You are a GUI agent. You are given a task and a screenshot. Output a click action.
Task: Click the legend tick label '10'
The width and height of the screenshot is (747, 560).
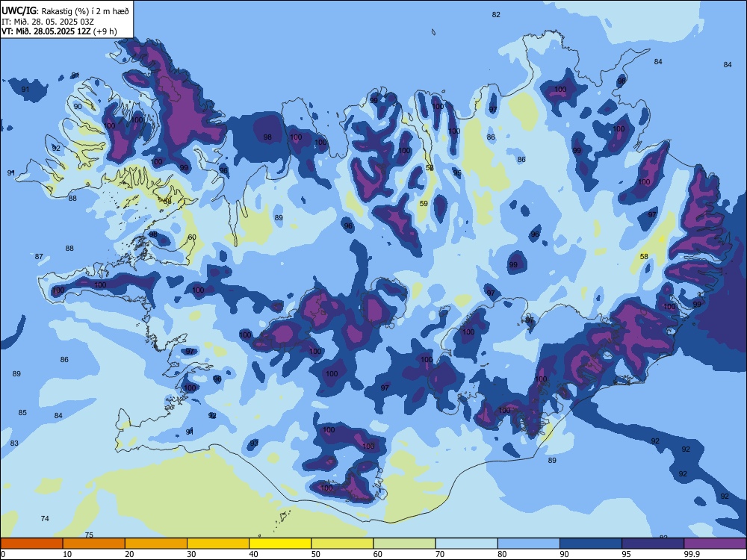point(67,554)
